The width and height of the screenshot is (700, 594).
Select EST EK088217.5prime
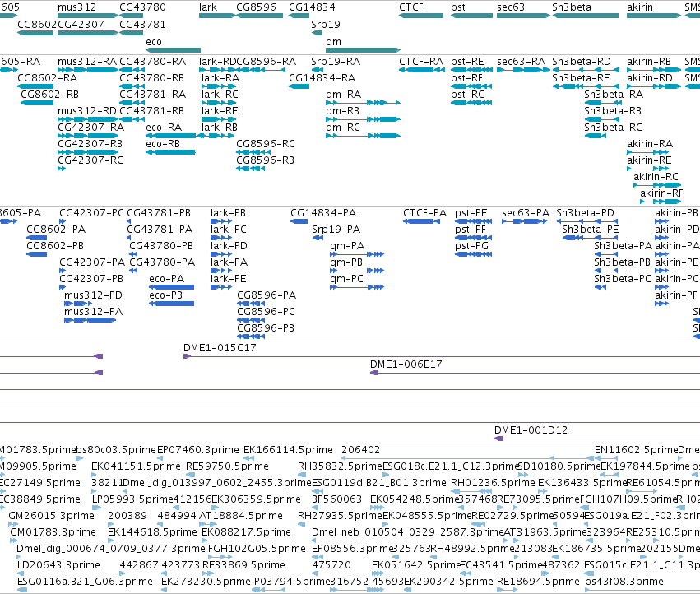coord(206,541)
